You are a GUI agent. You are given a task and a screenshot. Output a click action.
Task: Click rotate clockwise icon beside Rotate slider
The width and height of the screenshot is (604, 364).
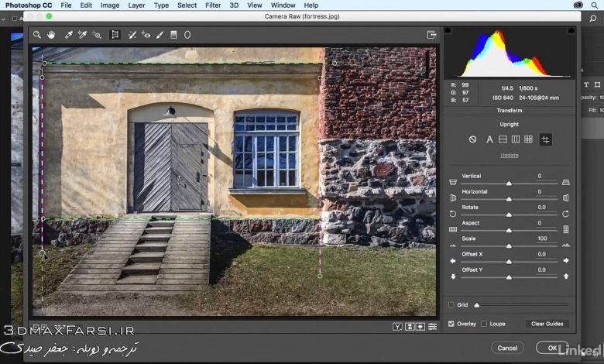pyautogui.click(x=565, y=214)
